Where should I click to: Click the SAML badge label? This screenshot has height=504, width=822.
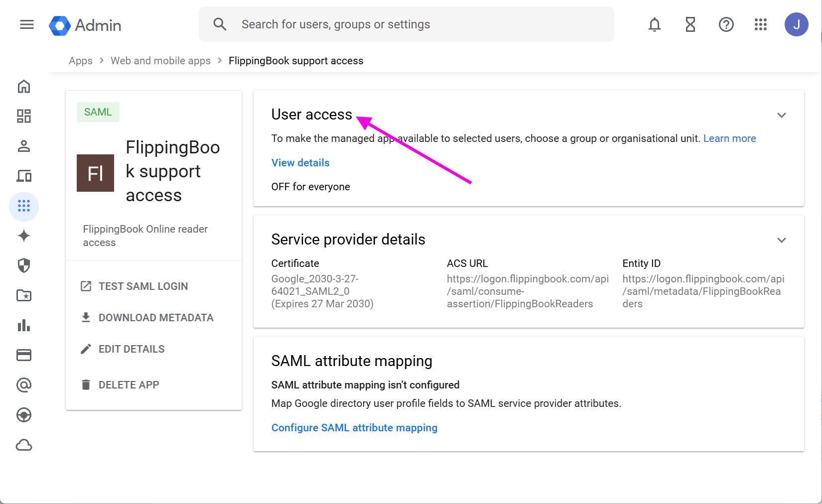pyautogui.click(x=98, y=112)
